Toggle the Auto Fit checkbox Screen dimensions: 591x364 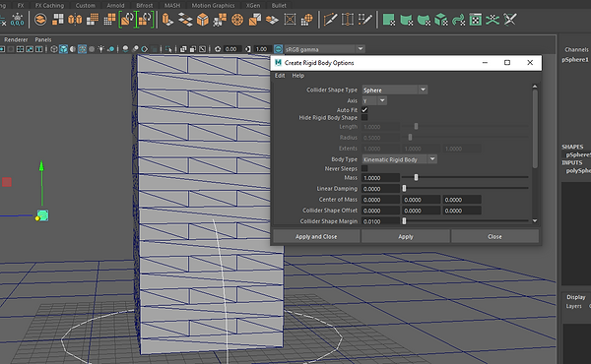pos(364,110)
